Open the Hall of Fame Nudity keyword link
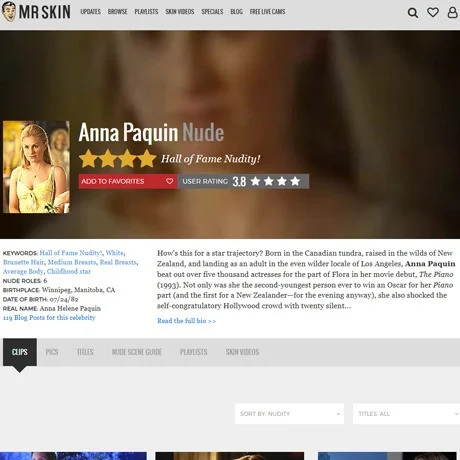460x460 pixels. [71, 253]
